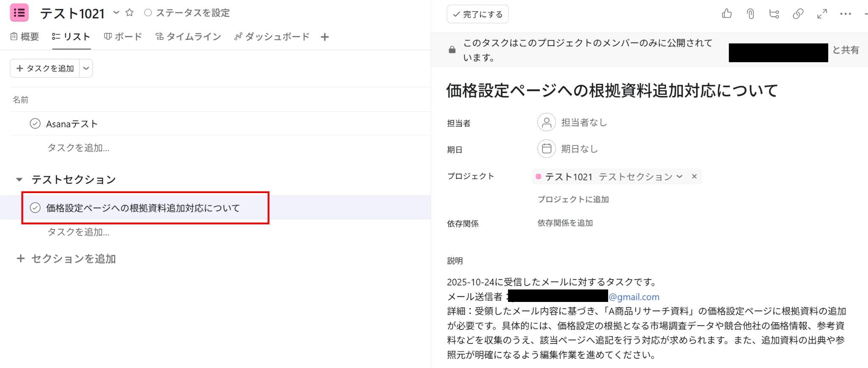Click ステータスを設定 status button

coord(187,13)
